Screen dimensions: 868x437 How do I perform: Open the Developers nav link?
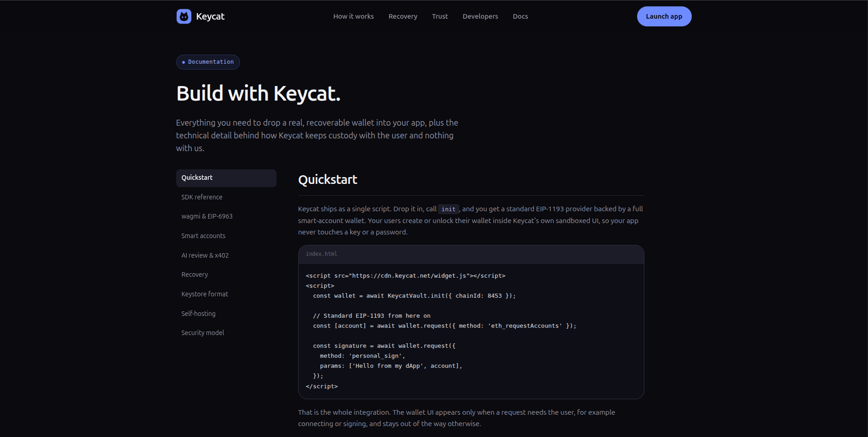point(480,16)
